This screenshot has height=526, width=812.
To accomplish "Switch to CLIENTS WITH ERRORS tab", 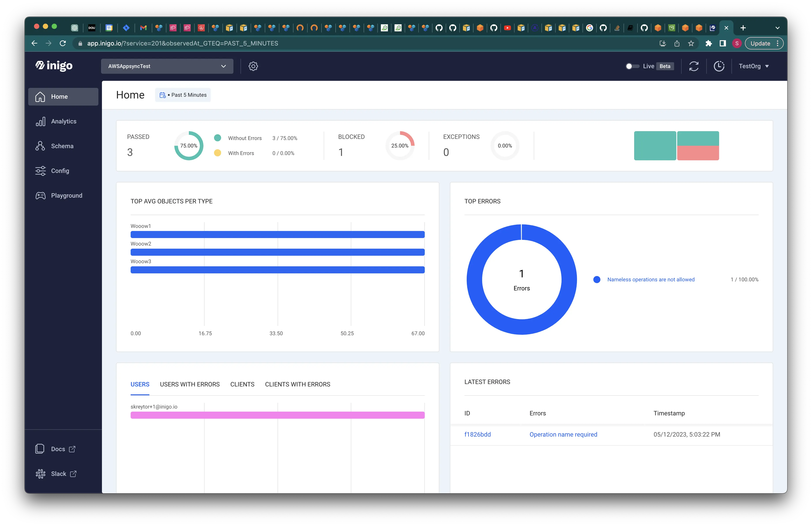I will (297, 384).
